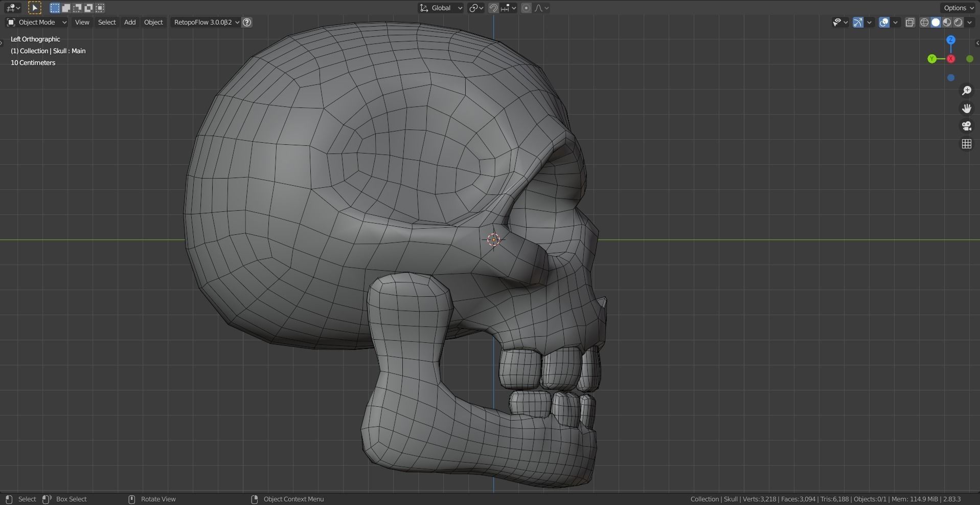This screenshot has width=980, height=505.
Task: Switch to Material Preview shading
Action: tap(947, 22)
